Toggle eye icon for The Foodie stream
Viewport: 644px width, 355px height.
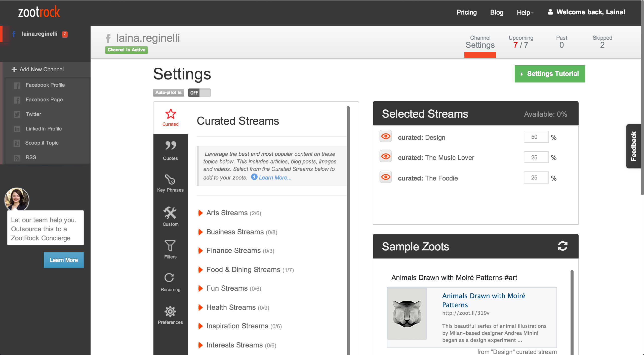[386, 177]
